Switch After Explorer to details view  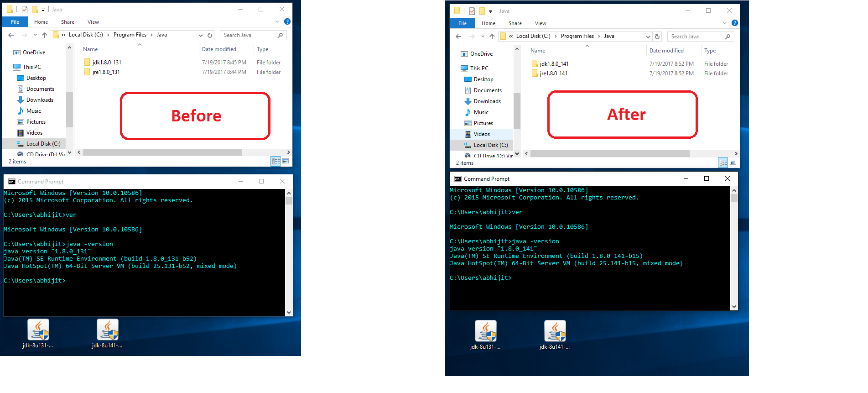(x=723, y=162)
